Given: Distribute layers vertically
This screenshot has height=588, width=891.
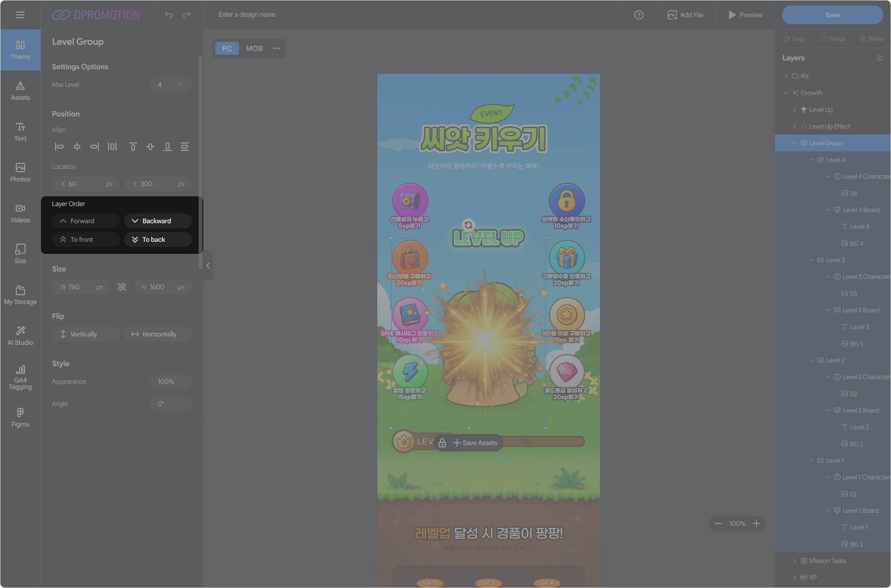Looking at the screenshot, I should (185, 147).
